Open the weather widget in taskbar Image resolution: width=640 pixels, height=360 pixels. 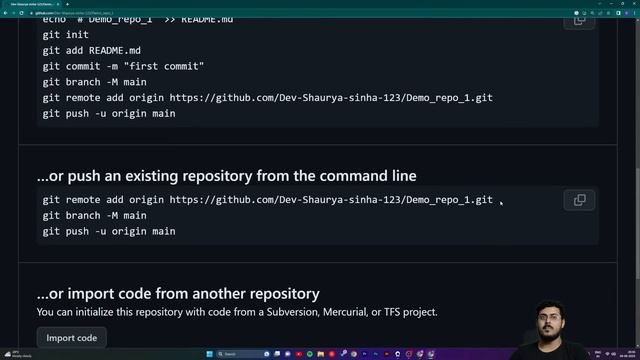pyautogui.click(x=17, y=354)
